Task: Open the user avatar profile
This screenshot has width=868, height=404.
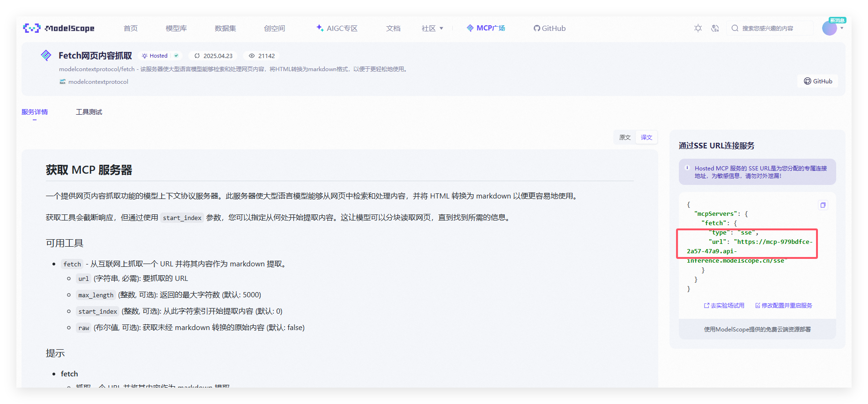Action: [829, 28]
